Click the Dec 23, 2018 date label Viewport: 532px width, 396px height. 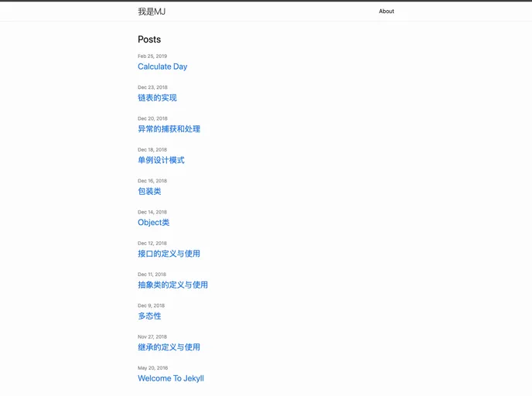tap(152, 87)
